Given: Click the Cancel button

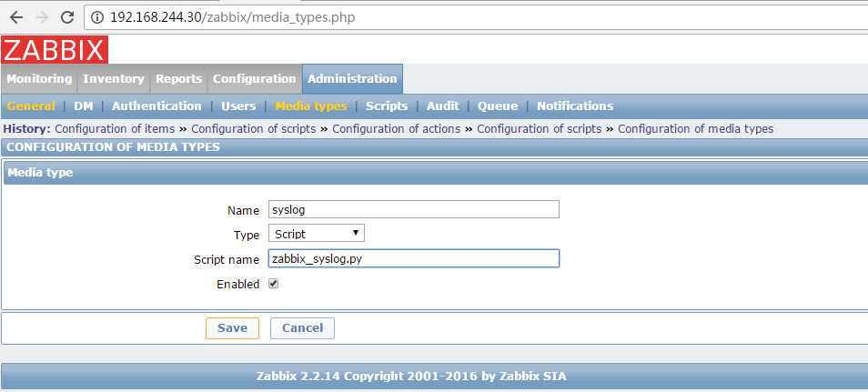Looking at the screenshot, I should click(302, 327).
